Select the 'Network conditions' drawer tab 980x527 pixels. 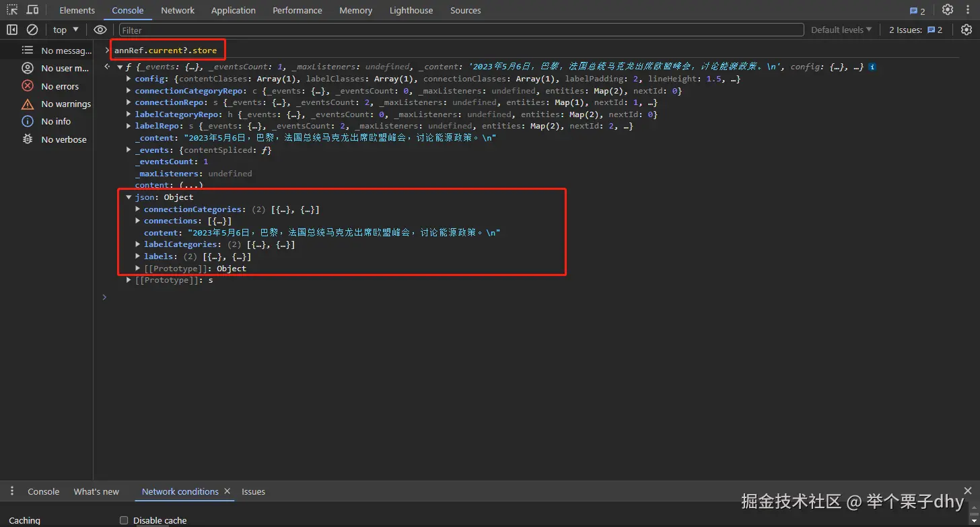[180, 491]
